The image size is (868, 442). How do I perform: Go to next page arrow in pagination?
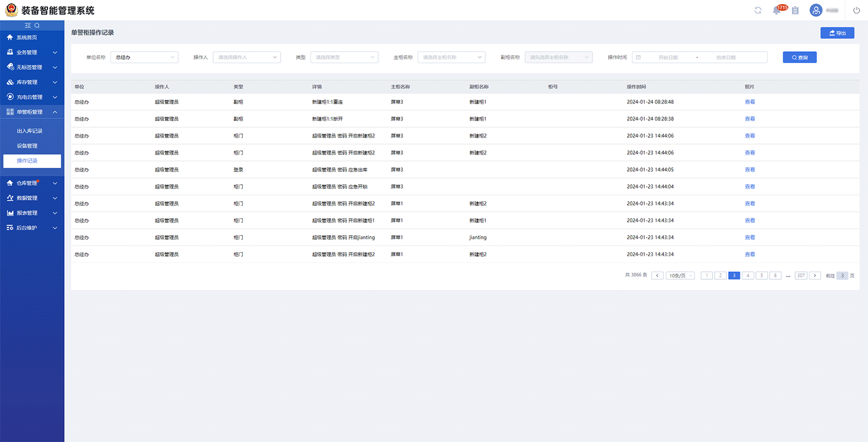pos(814,275)
